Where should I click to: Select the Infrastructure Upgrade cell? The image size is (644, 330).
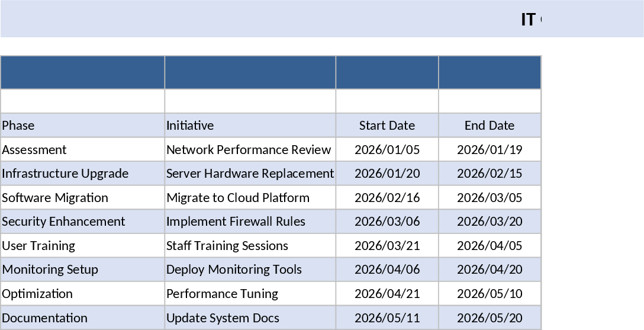pyautogui.click(x=82, y=174)
